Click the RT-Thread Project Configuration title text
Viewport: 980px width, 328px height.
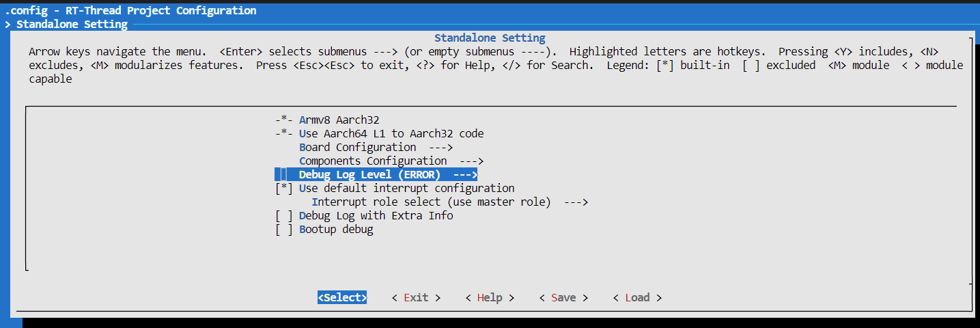coord(158,11)
